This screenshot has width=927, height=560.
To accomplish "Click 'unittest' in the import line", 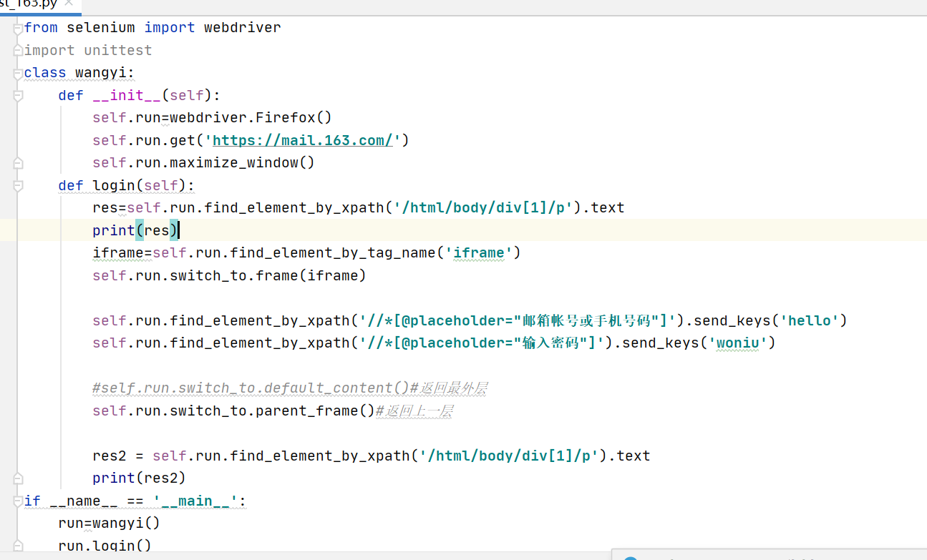I will (x=118, y=50).
